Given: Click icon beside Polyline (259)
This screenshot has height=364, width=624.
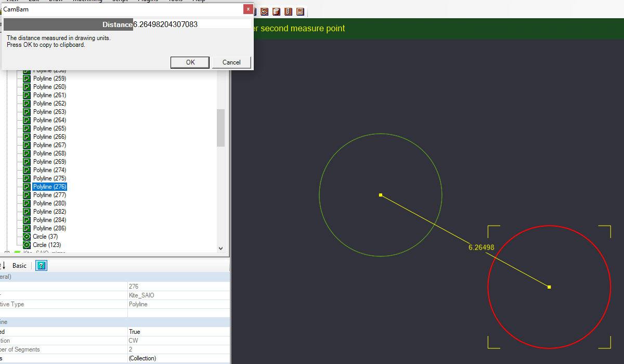Looking at the screenshot, I should [x=27, y=79].
